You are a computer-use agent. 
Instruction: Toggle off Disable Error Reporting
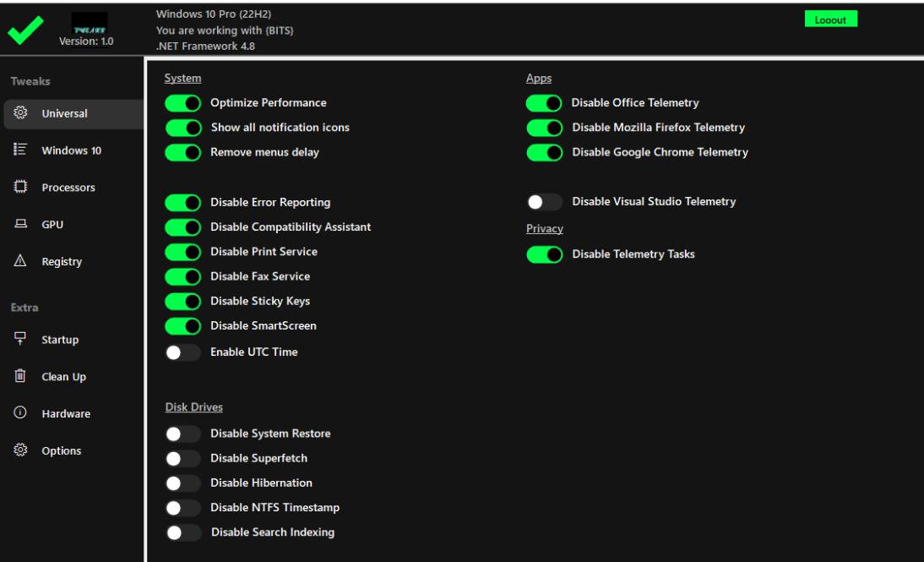coord(182,203)
